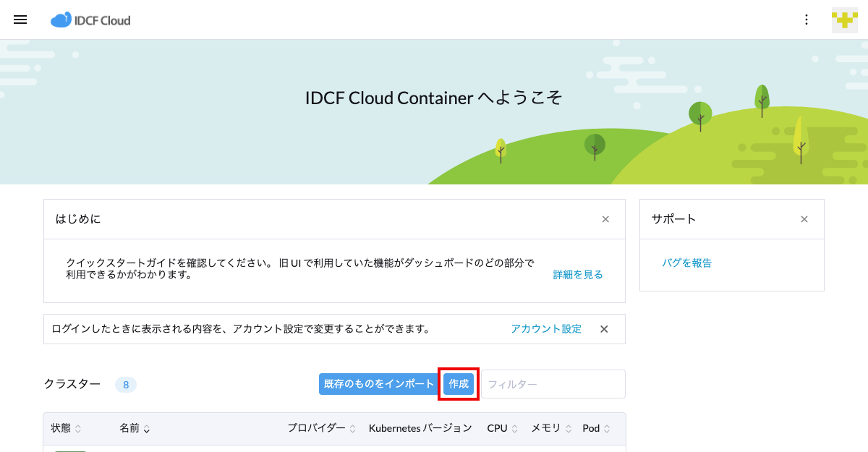Viewport: 868px width, 452px height.
Task: Dismiss the account settings notice
Action: pos(604,329)
